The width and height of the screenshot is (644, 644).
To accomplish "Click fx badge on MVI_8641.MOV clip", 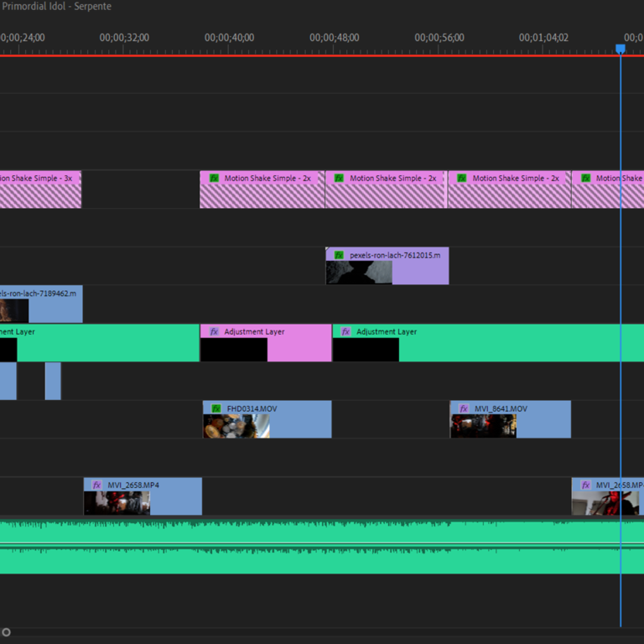I will click(x=462, y=408).
